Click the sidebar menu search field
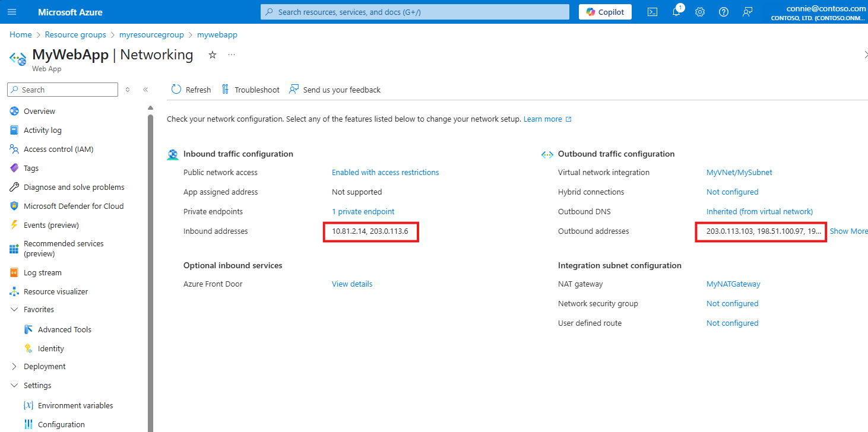Viewport: 868px width, 432px height. [62, 90]
